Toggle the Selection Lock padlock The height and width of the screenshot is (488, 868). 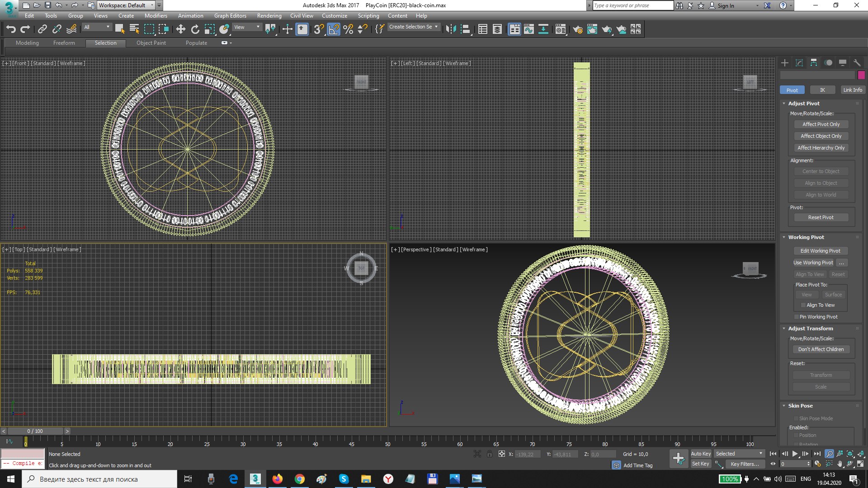(x=490, y=454)
